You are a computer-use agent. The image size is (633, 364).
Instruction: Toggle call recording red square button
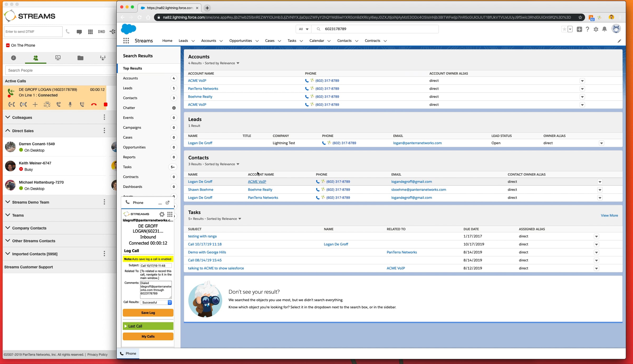[x=105, y=104]
